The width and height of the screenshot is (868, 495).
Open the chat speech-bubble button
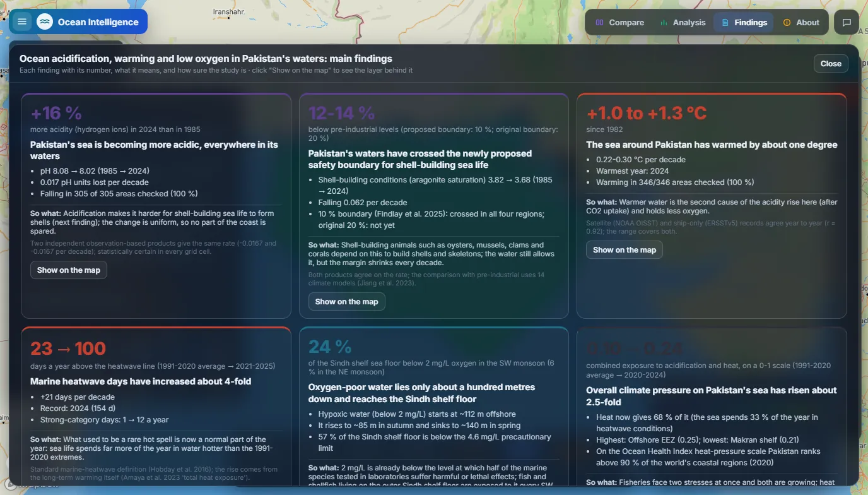(847, 22)
